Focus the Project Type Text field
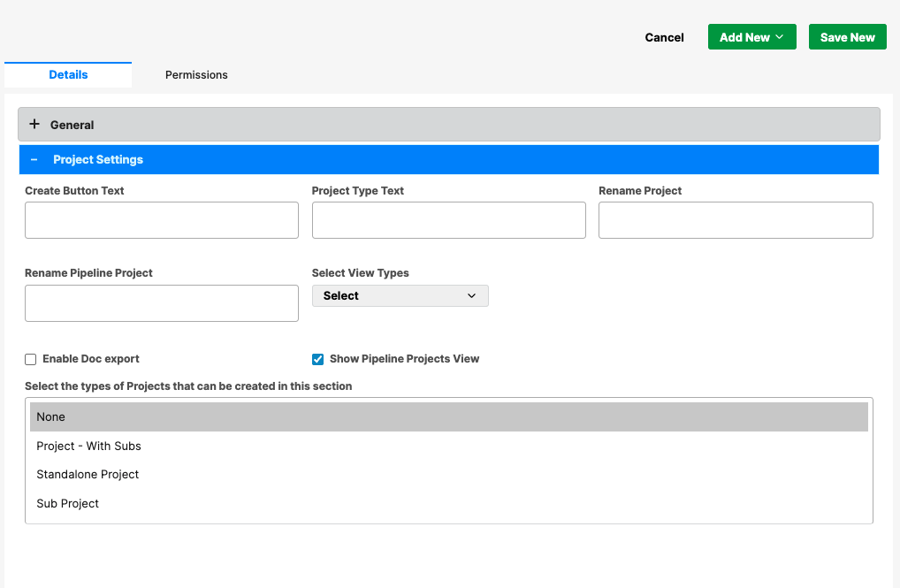 (x=449, y=220)
